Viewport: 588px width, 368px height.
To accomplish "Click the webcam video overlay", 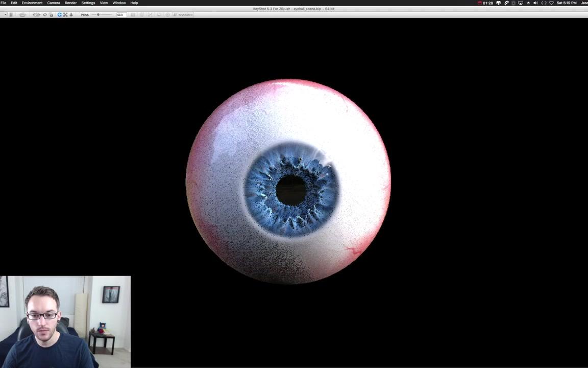I will (x=65, y=322).
